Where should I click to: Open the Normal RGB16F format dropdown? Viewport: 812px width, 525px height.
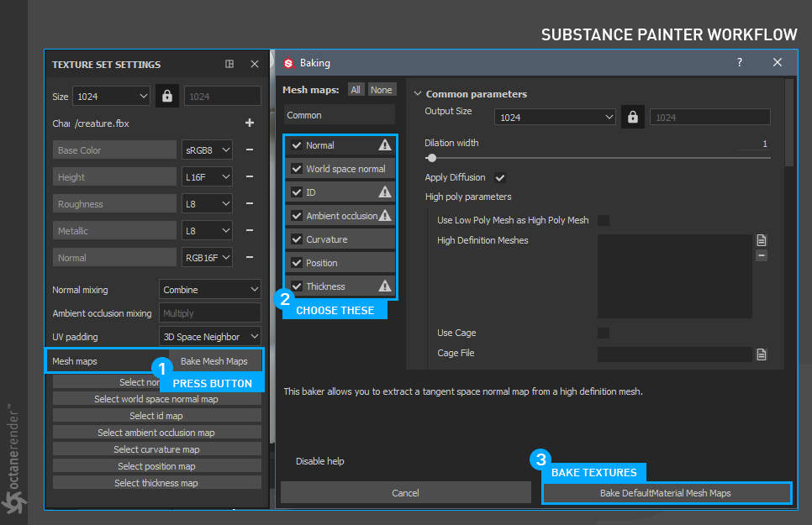[207, 258]
